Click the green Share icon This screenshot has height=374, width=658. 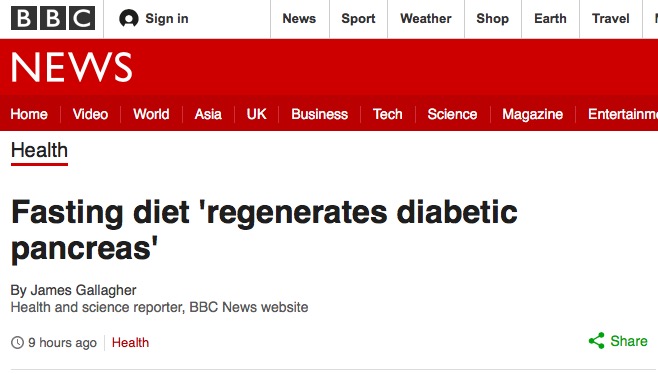click(596, 341)
